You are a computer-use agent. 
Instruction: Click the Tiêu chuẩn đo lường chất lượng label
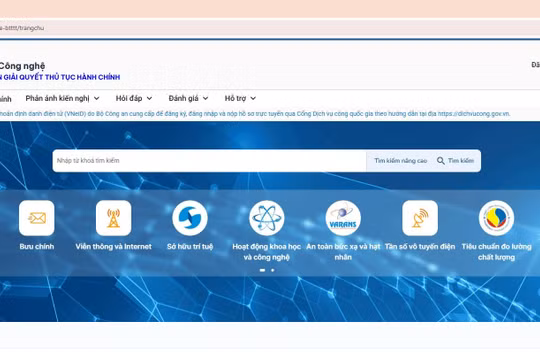pos(496,252)
